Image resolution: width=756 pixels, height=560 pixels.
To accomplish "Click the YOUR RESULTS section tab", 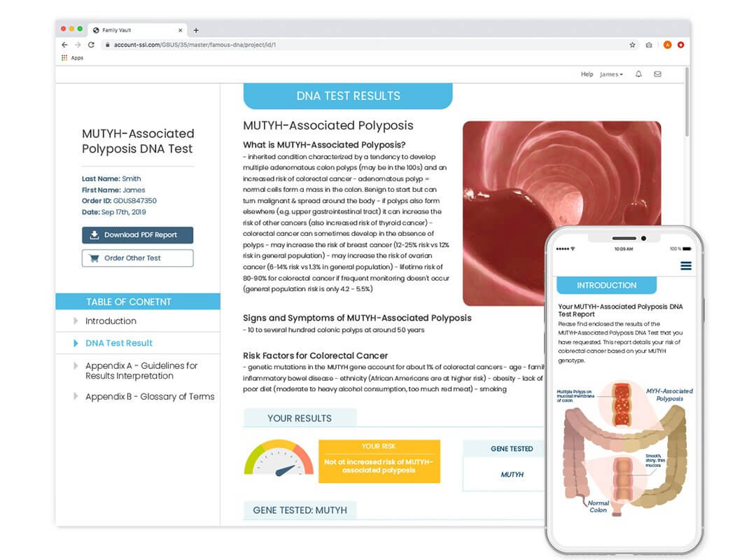I will click(300, 418).
